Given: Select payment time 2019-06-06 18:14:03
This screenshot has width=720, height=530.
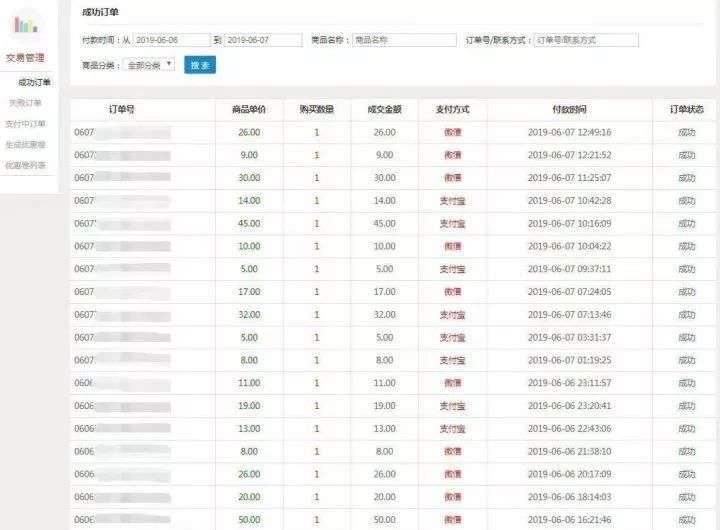Looking at the screenshot, I should tap(569, 497).
